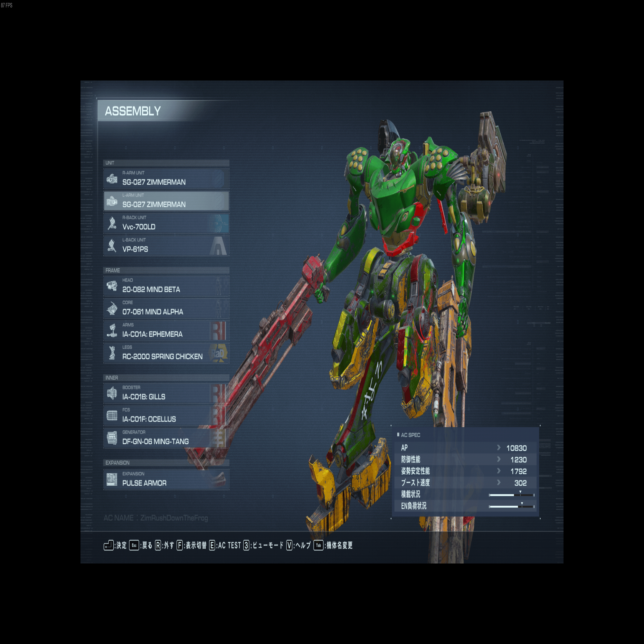
Task: Click the L-BACK UNIT VP-61PS part icon
Action: (112, 246)
